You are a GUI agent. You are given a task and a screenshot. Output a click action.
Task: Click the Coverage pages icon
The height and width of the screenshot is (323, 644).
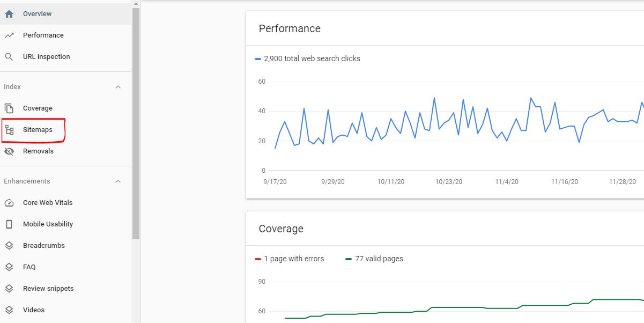pyautogui.click(x=9, y=108)
